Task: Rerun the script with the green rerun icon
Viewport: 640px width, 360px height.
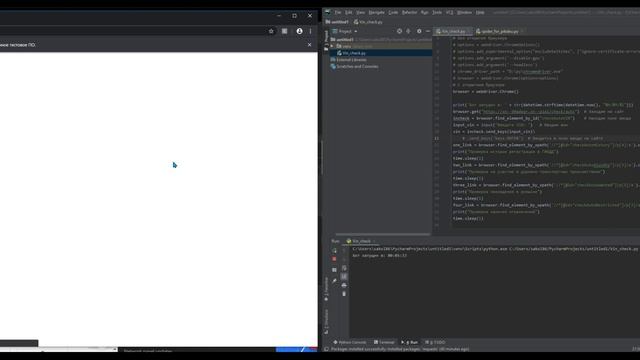Action: tap(334, 251)
